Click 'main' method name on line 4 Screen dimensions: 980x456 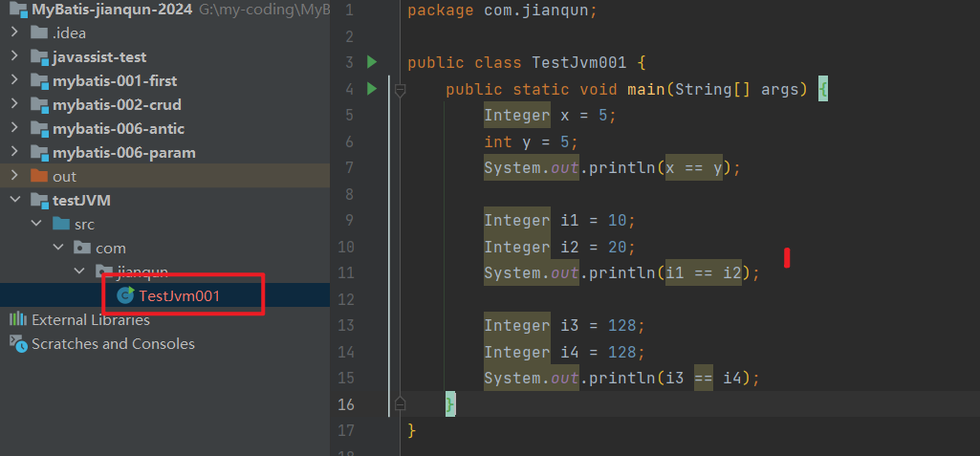point(646,89)
